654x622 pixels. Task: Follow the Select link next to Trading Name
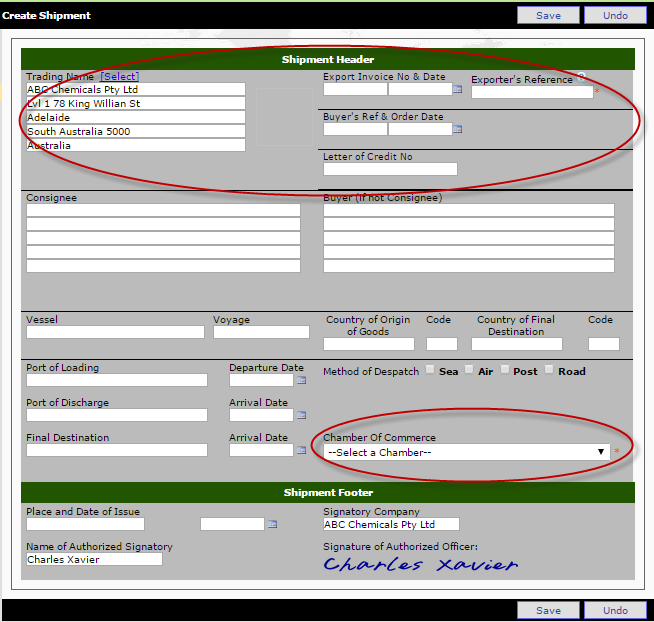119,76
